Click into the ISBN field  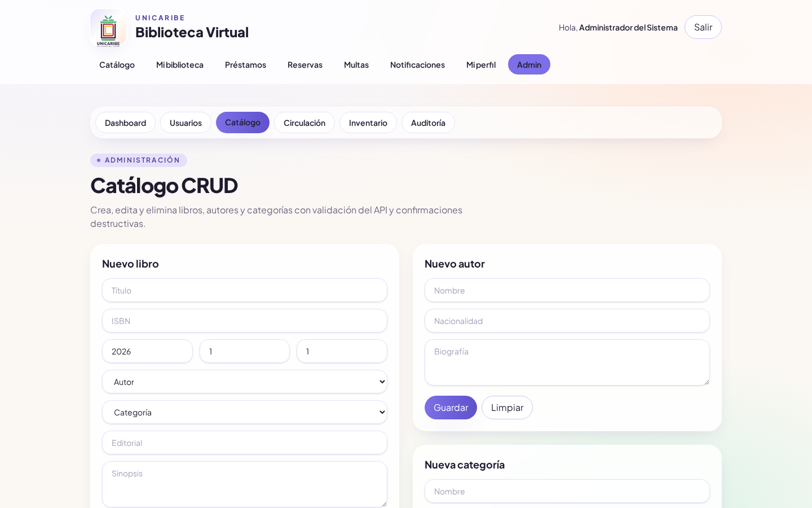(245, 321)
